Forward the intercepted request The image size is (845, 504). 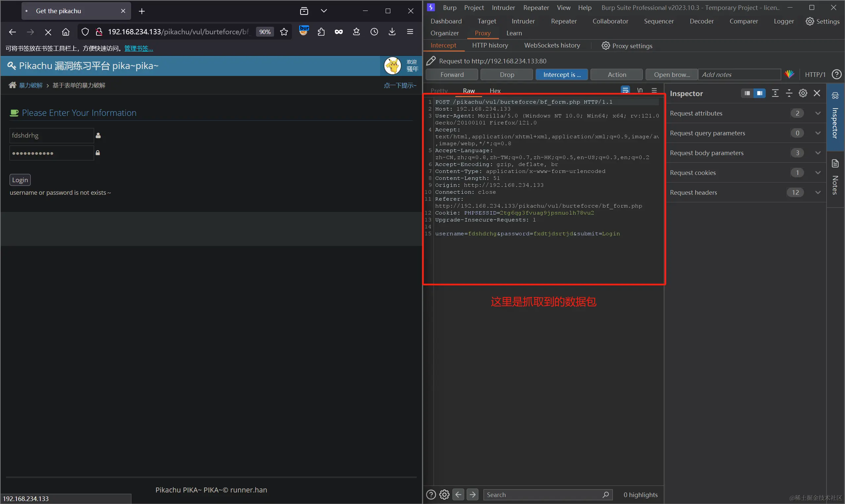[x=451, y=75]
